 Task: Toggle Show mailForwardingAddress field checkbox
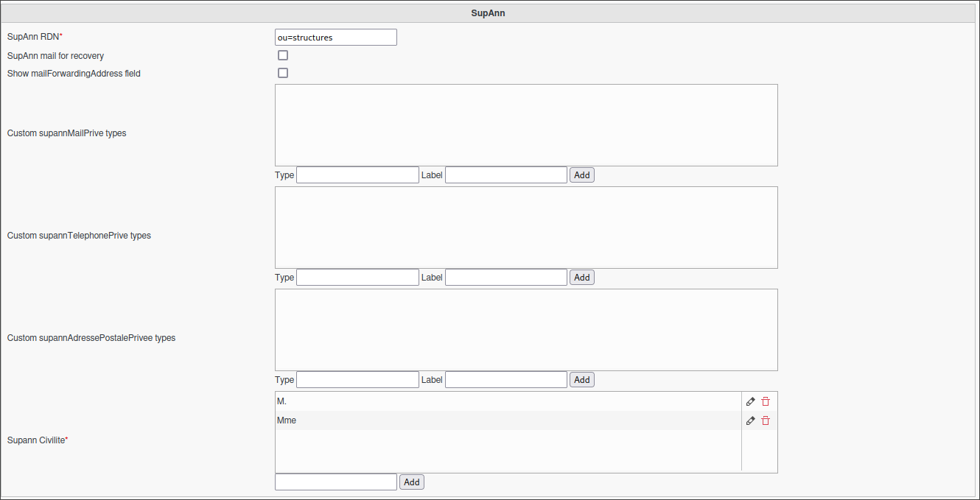[283, 73]
